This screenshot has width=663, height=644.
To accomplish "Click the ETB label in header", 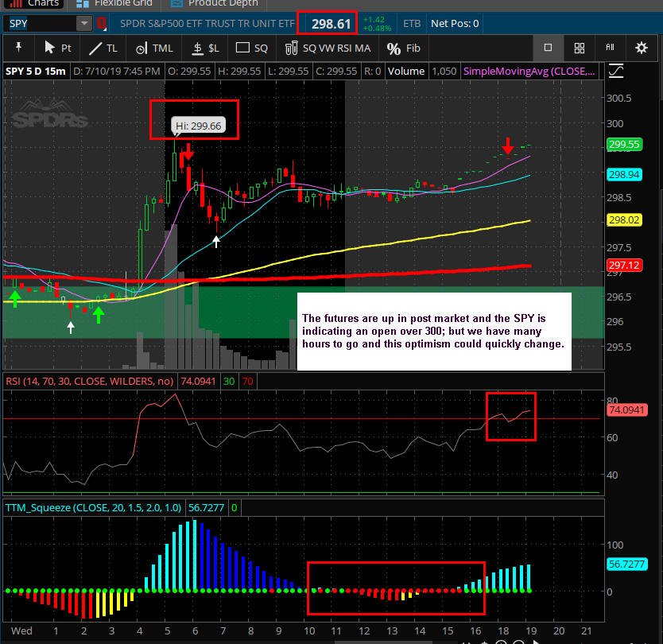I will (x=412, y=24).
